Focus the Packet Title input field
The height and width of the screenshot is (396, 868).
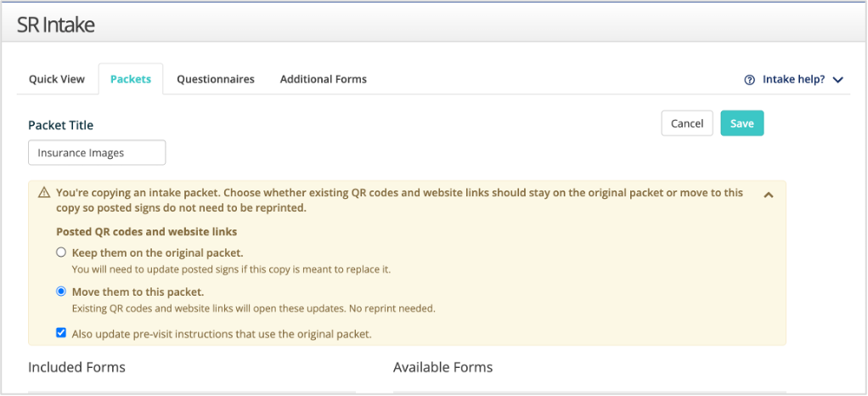97,152
